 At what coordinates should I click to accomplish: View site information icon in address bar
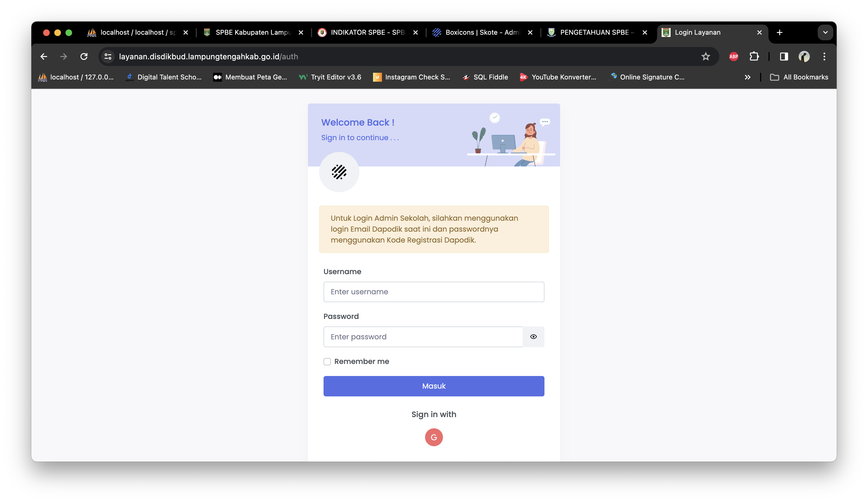click(108, 57)
